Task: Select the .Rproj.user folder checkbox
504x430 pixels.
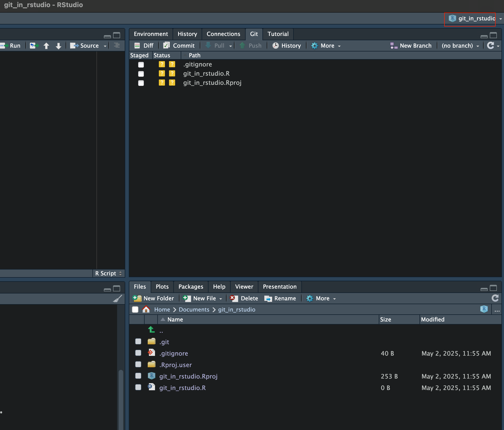Action: point(138,365)
